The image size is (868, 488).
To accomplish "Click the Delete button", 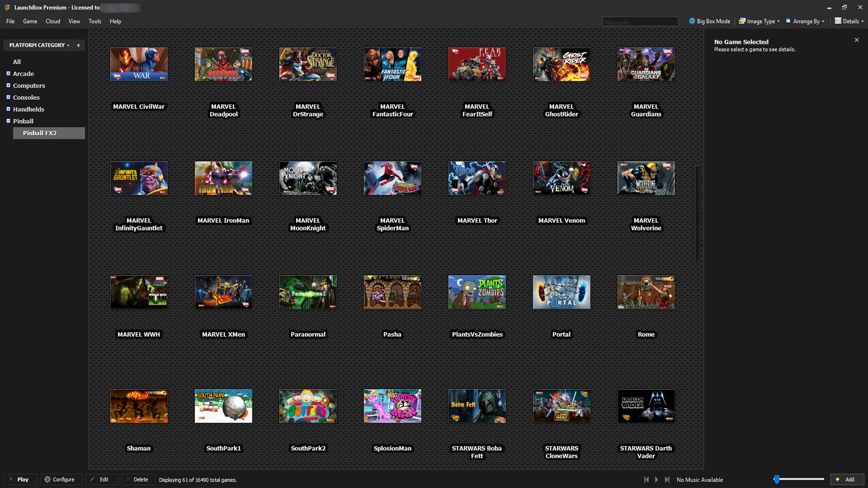I will coord(138,479).
